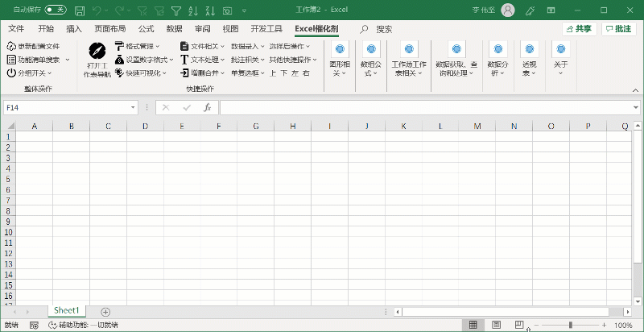Open the 数据录入 menu button
Screen dimensions: 644x332
pos(248,47)
